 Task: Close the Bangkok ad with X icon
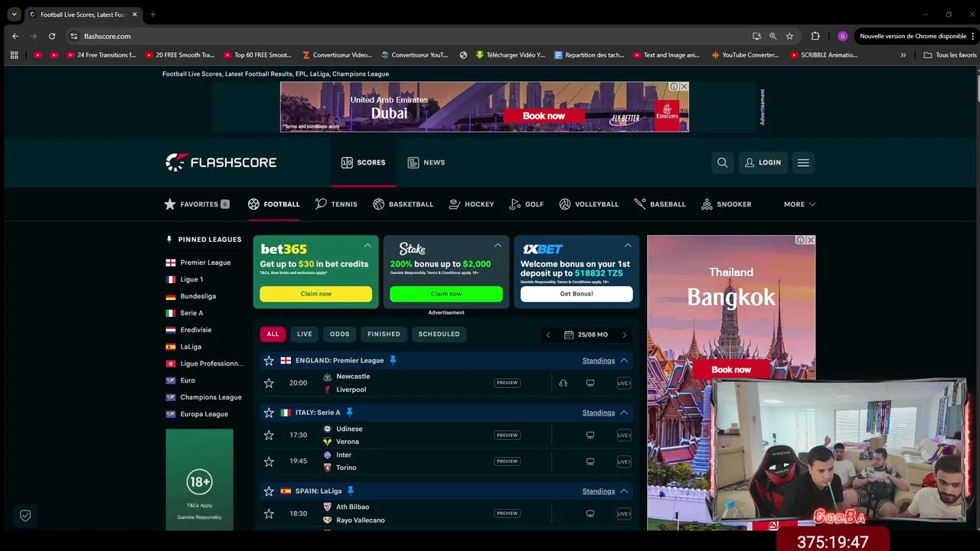coord(811,240)
